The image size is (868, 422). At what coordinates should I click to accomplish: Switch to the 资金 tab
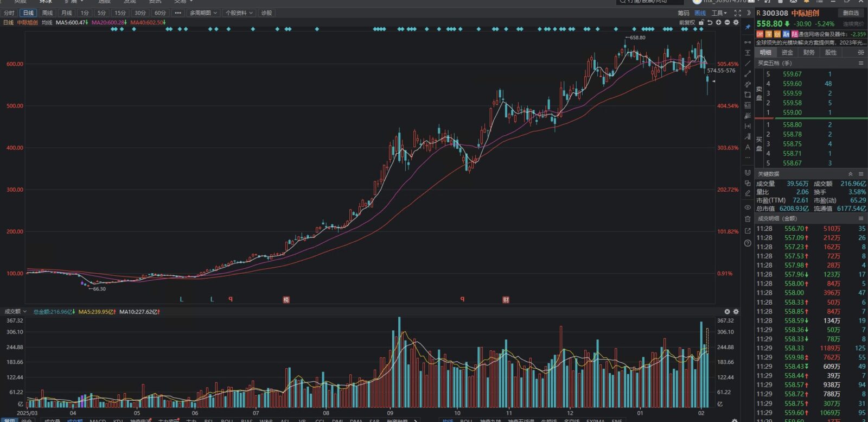coord(787,53)
